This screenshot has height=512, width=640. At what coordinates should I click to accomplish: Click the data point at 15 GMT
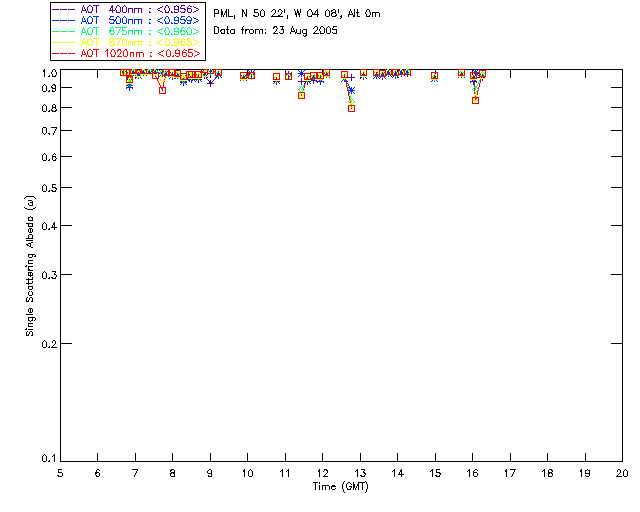coord(435,76)
